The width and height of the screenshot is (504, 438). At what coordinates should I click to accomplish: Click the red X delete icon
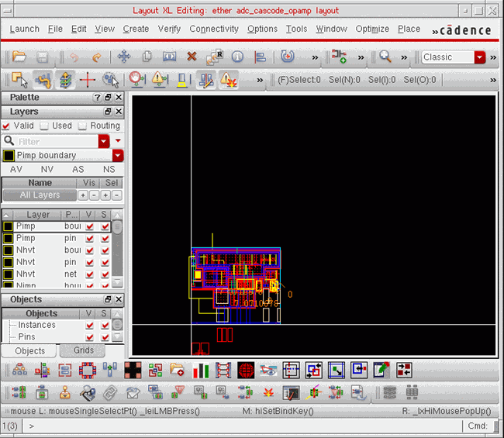point(192,57)
